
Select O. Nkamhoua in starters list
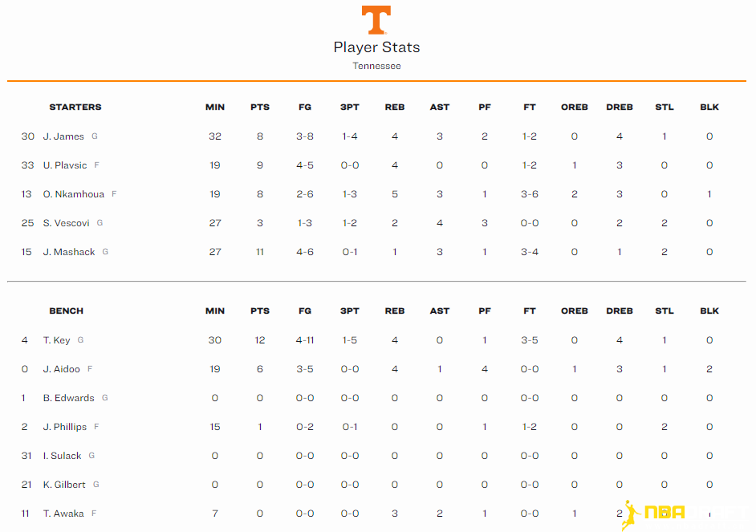coord(73,194)
